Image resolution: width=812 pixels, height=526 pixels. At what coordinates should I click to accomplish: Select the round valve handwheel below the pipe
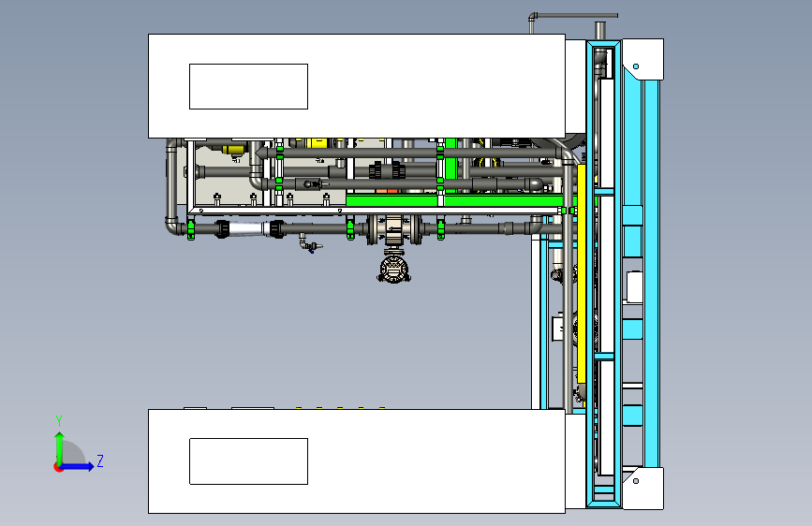point(393,270)
